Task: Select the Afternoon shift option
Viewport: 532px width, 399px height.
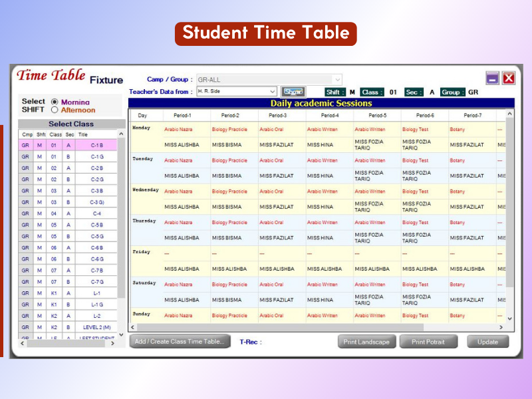Action: tap(55, 110)
